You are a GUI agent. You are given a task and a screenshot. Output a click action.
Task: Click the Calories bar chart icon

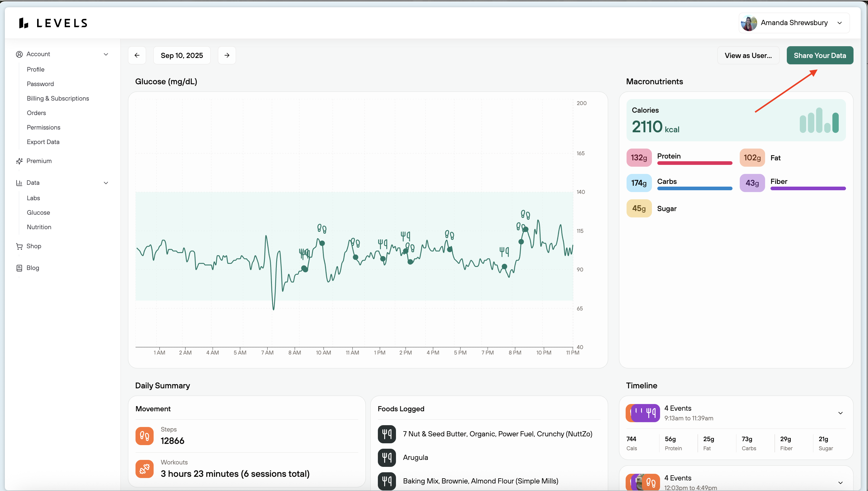point(819,121)
